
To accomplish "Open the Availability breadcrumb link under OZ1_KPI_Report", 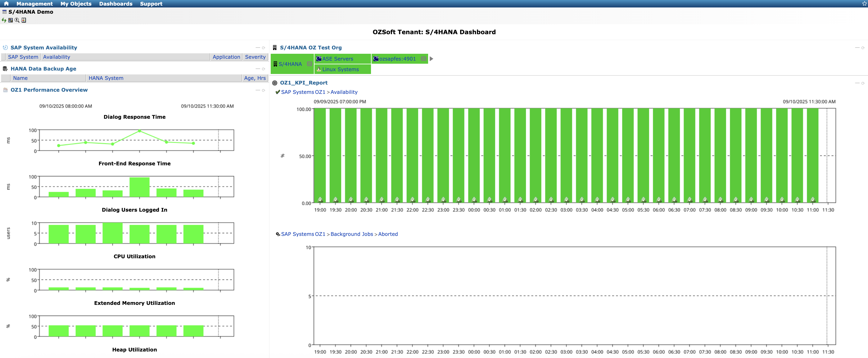I will (344, 92).
